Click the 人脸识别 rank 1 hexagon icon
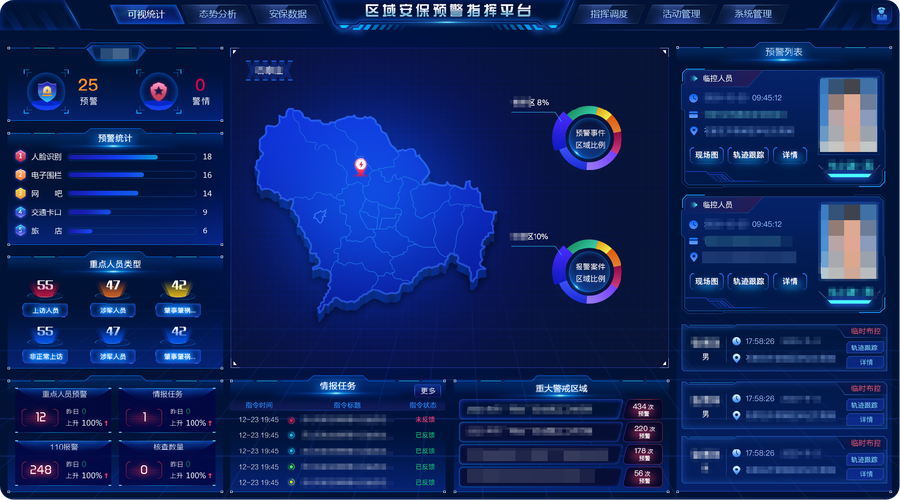The width and height of the screenshot is (900, 500). click(20, 157)
